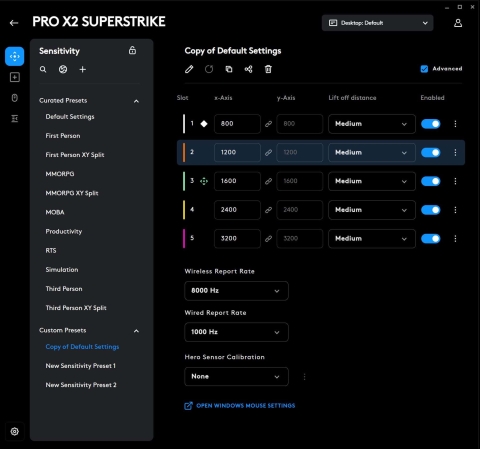The height and width of the screenshot is (449, 480).
Task: Select the Productivity preset
Action: click(x=64, y=231)
